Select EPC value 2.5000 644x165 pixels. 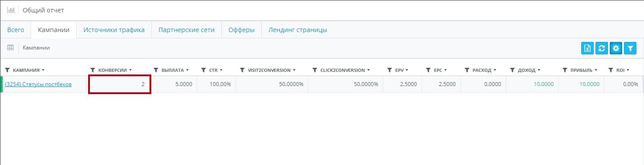pos(447,84)
